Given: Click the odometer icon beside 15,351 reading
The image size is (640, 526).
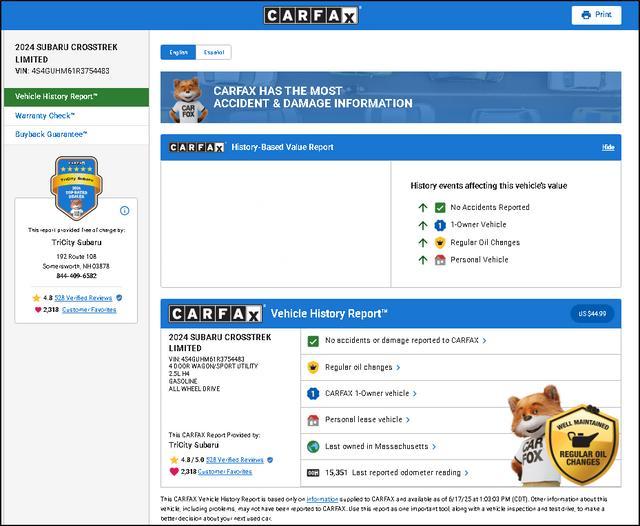Looking at the screenshot, I should pos(313,473).
